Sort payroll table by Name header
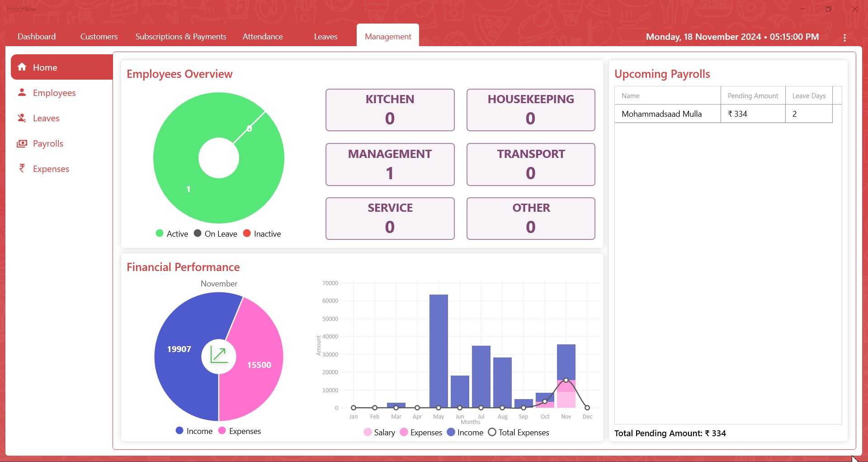The image size is (868, 462). point(667,95)
